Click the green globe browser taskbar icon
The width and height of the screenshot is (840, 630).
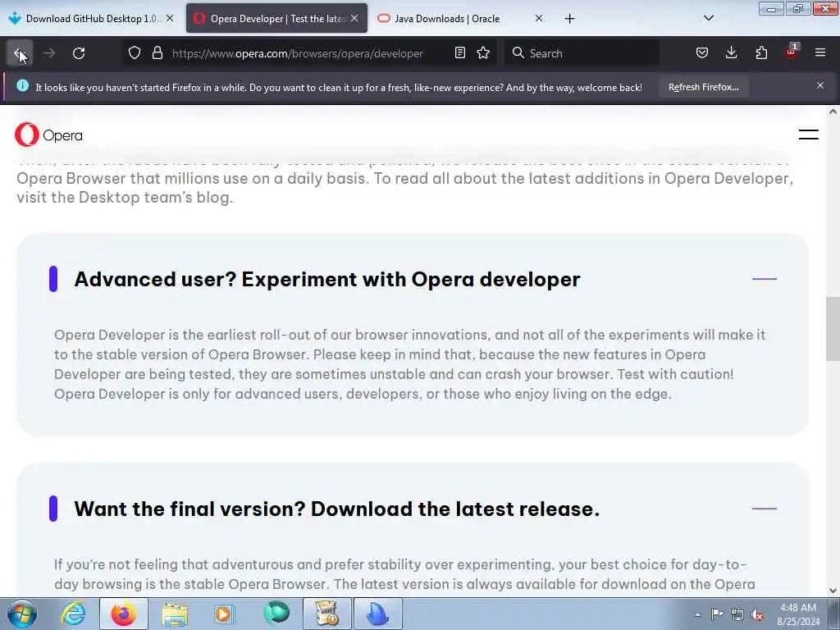(x=276, y=614)
